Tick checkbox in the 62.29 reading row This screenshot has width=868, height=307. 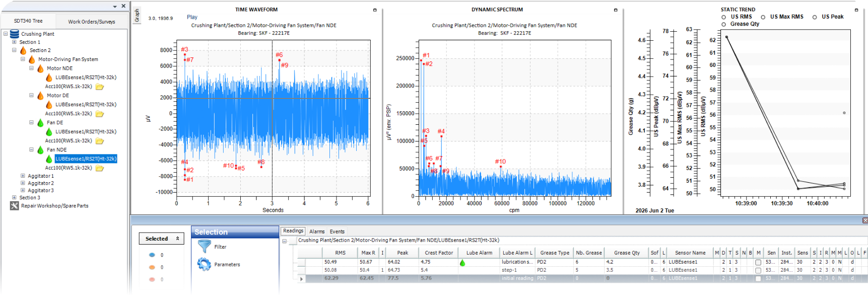(x=758, y=278)
